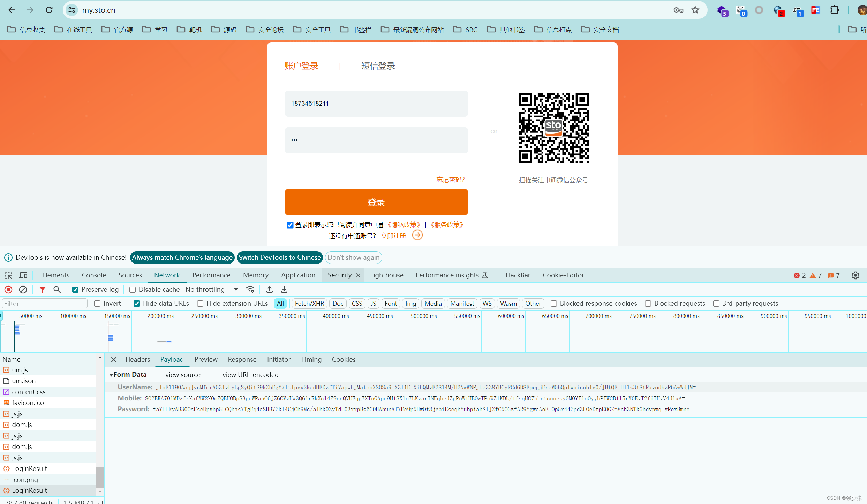Click the Export HAR download icon

point(284,290)
